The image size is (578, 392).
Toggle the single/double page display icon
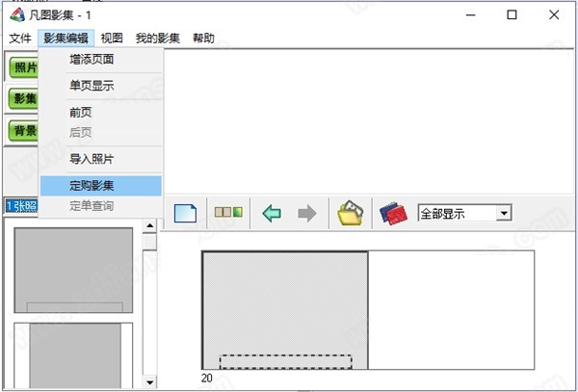pyautogui.click(x=228, y=212)
